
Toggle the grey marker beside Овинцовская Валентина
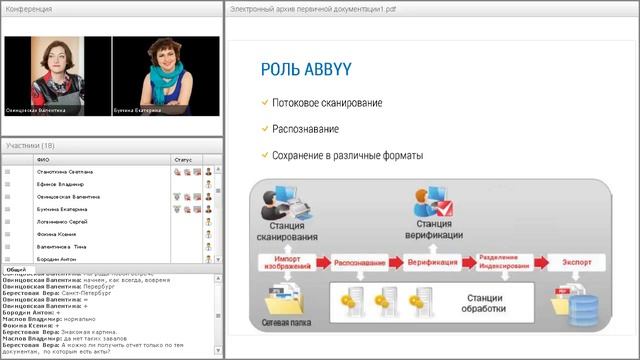pos(7,197)
